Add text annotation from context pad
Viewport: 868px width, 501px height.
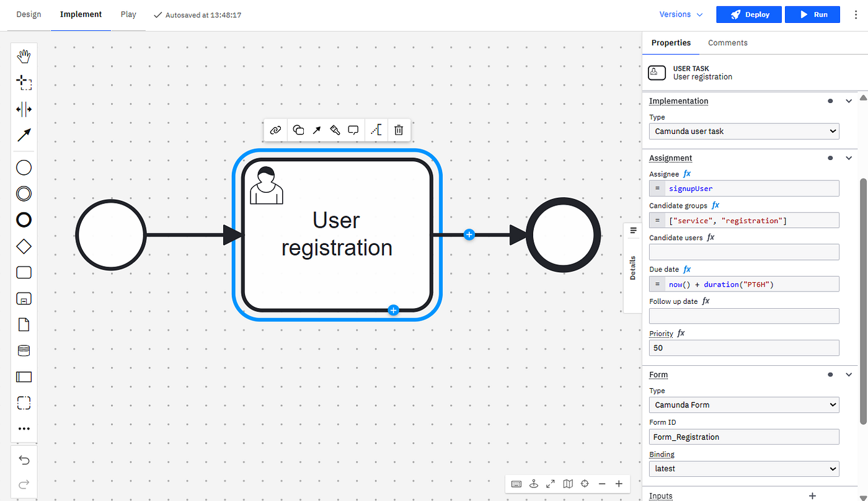click(376, 130)
